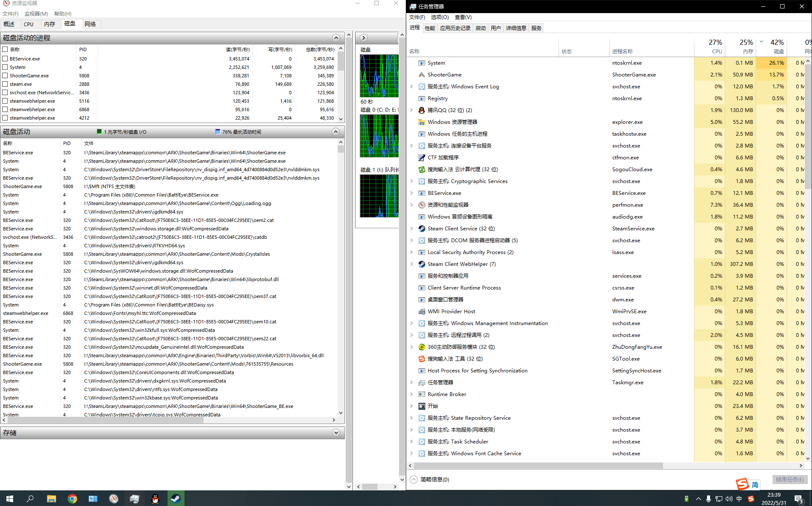
Task: Click the WMI Provider Host icon
Action: click(421, 312)
